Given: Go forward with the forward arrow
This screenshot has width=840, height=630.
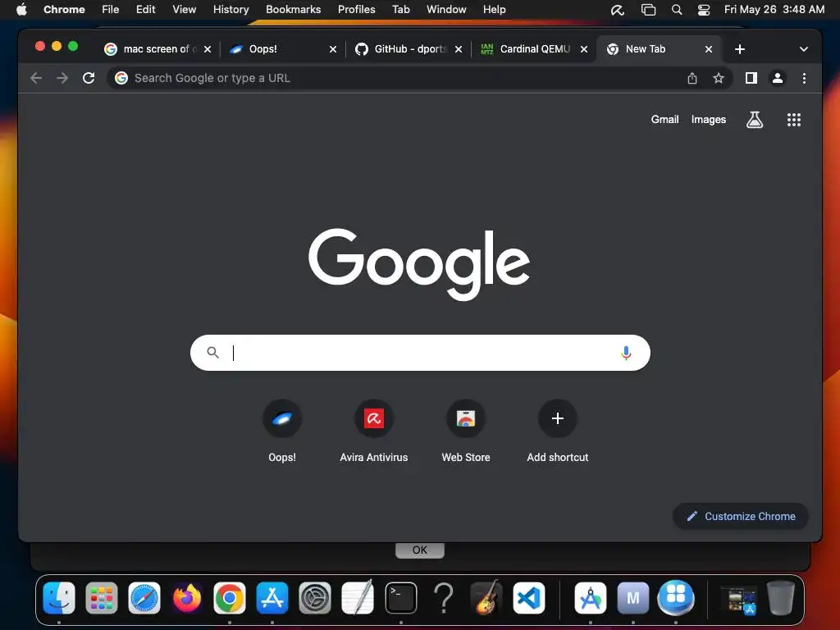Looking at the screenshot, I should click(62, 78).
